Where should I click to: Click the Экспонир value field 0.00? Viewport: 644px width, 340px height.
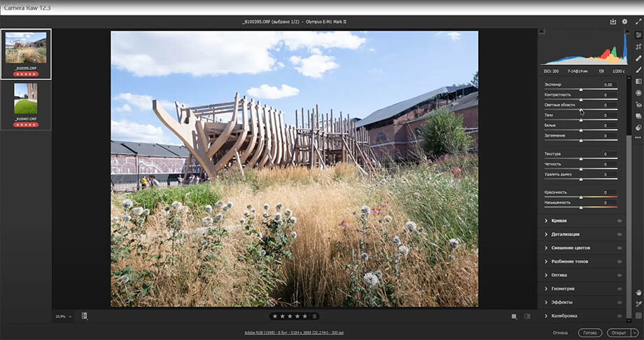(x=608, y=85)
